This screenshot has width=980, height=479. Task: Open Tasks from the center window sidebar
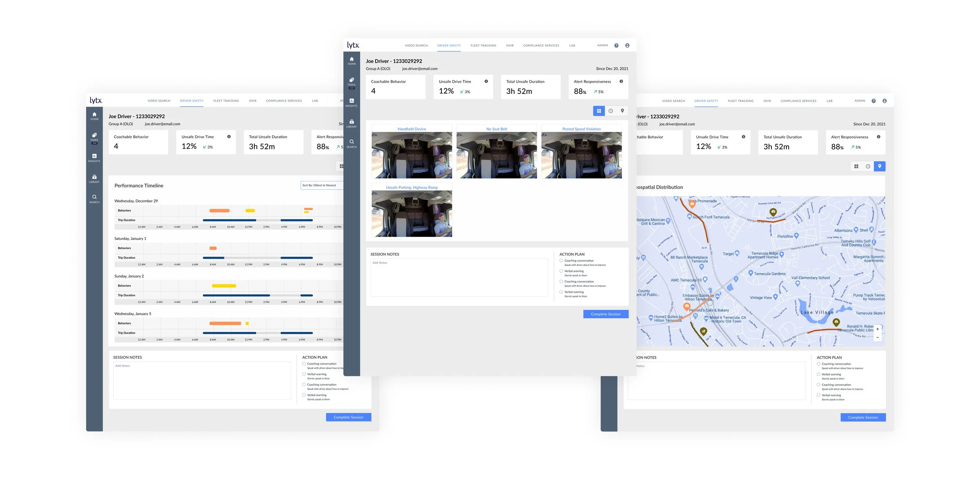point(352,82)
